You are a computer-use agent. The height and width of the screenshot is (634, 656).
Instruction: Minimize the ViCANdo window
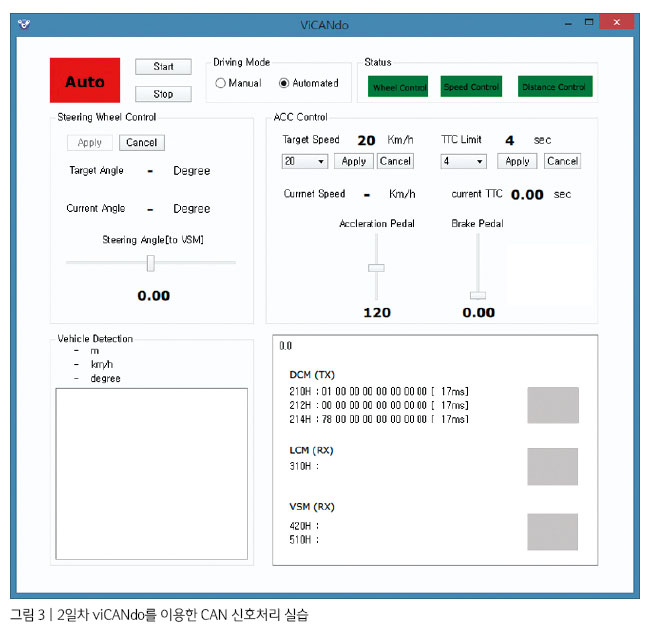click(x=568, y=24)
